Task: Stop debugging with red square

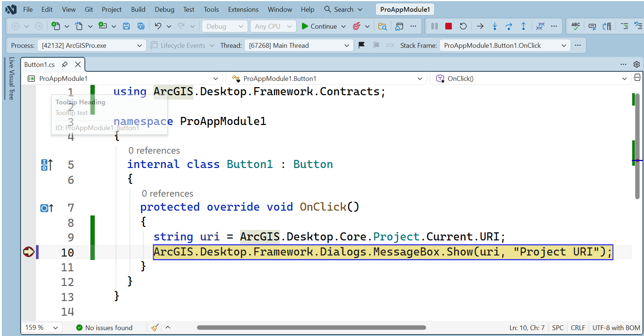Action: 449,26
